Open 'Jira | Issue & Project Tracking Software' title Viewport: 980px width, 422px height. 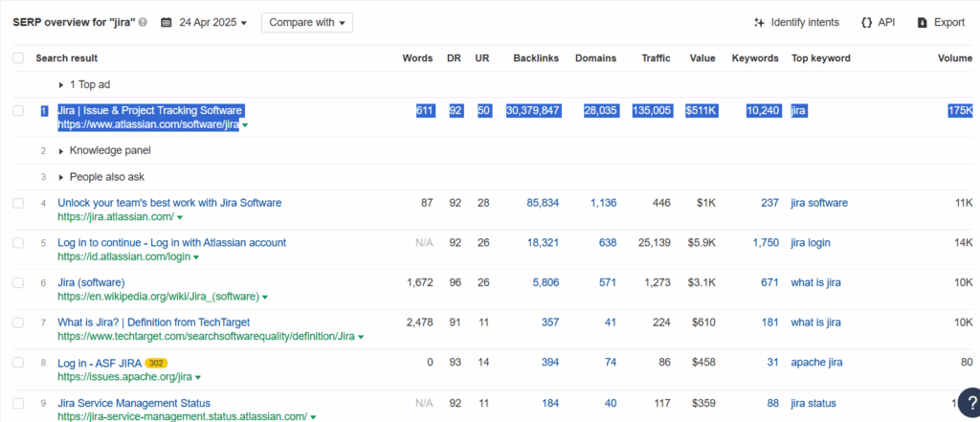pos(149,110)
